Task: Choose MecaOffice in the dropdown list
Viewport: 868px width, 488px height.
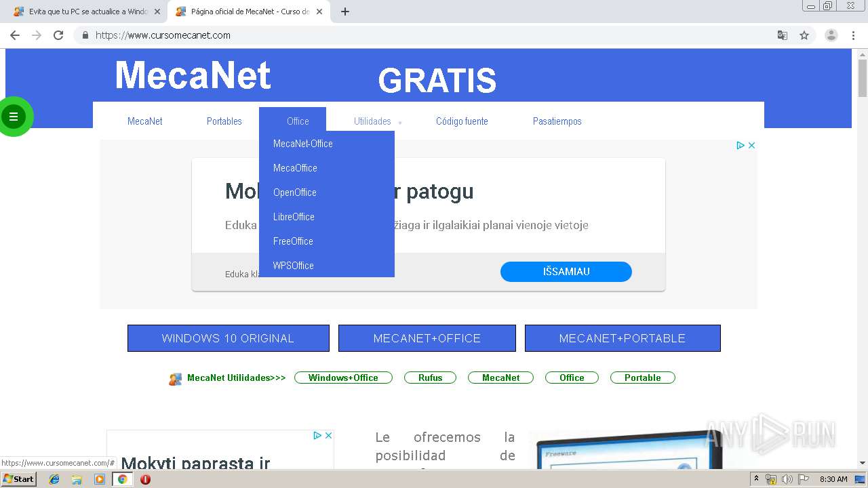Action: click(327, 168)
